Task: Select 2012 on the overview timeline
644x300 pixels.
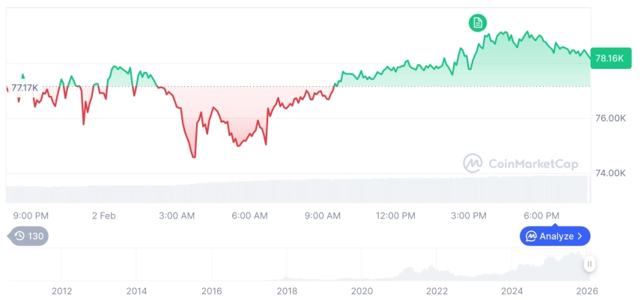Action: 61,290
